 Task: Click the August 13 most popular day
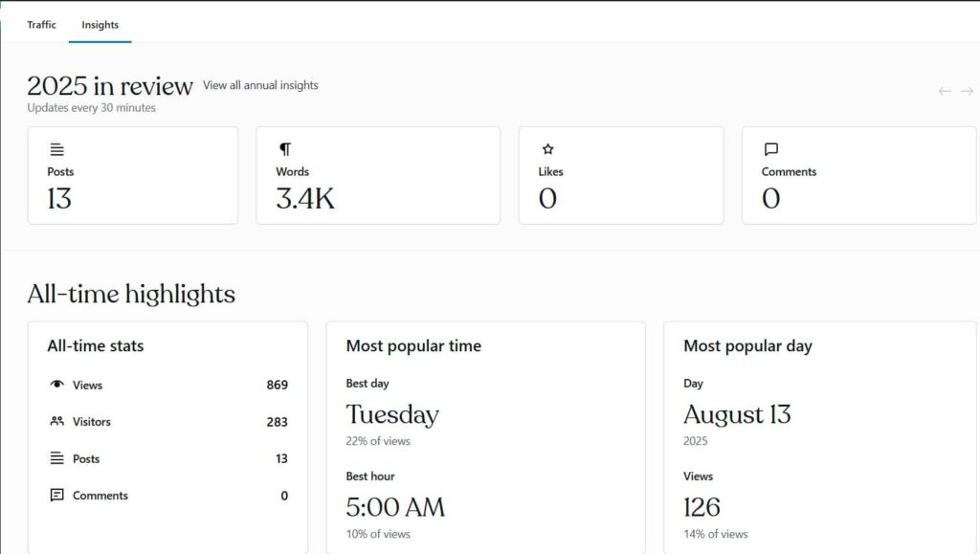[x=737, y=414]
